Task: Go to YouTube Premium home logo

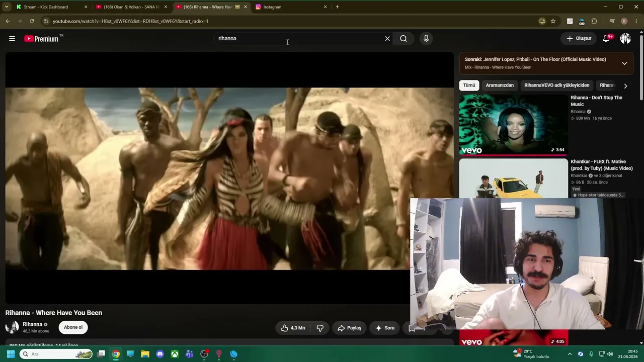Action: click(41, 39)
